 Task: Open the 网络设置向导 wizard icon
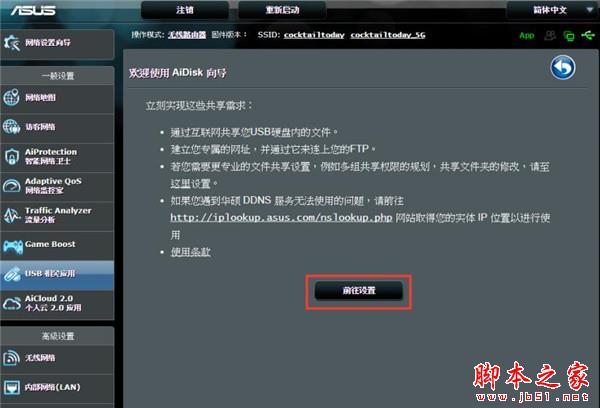[x=11, y=42]
